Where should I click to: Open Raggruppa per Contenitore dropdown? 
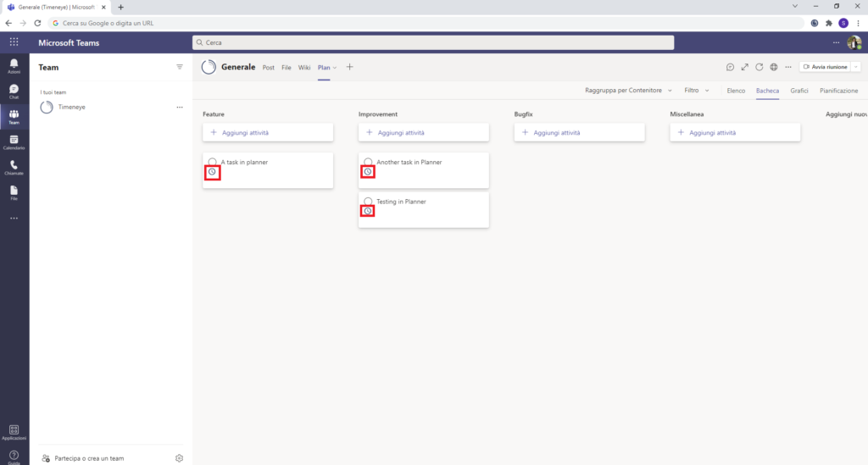pos(628,90)
